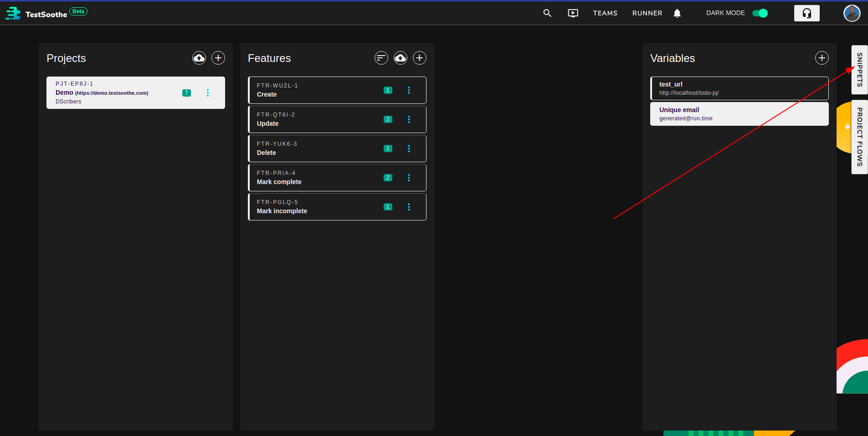Click the headset support button
This screenshot has height=436, width=868.
(x=806, y=13)
